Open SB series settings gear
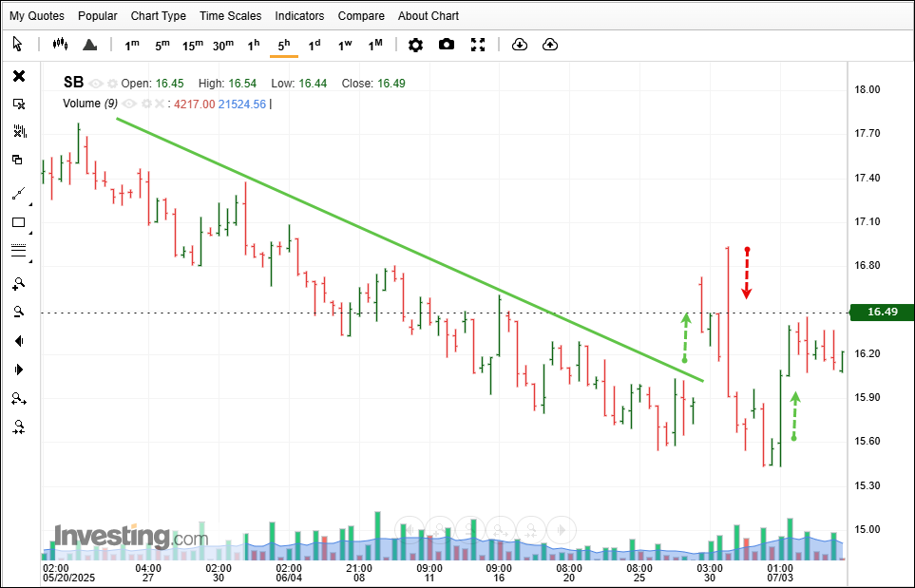Image resolution: width=915 pixels, height=588 pixels. click(112, 84)
